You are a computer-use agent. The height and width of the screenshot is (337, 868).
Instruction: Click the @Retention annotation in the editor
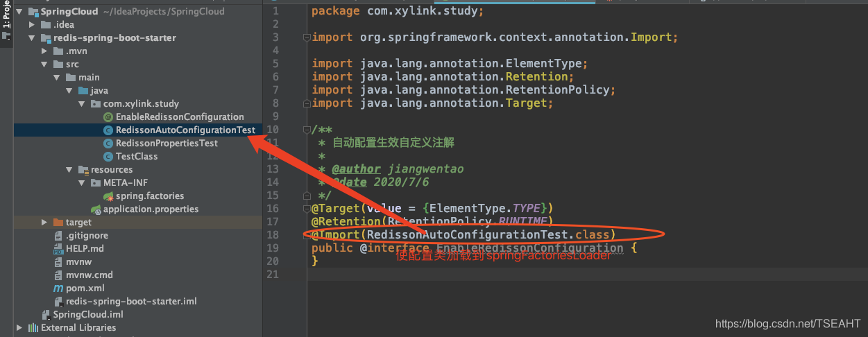coord(346,222)
